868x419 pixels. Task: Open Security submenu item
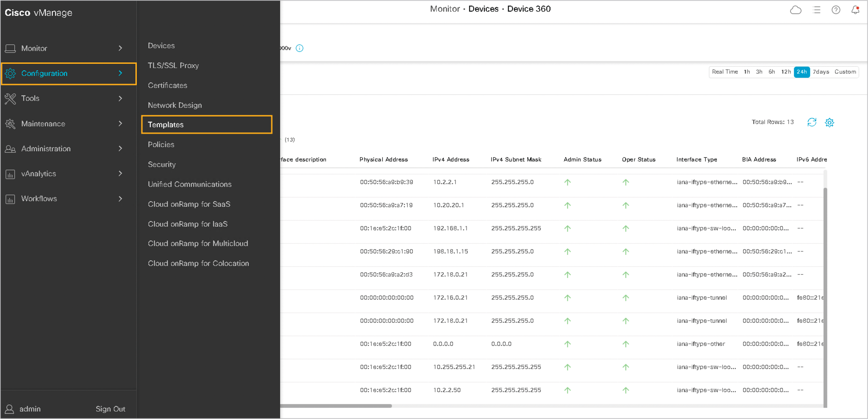click(x=162, y=165)
